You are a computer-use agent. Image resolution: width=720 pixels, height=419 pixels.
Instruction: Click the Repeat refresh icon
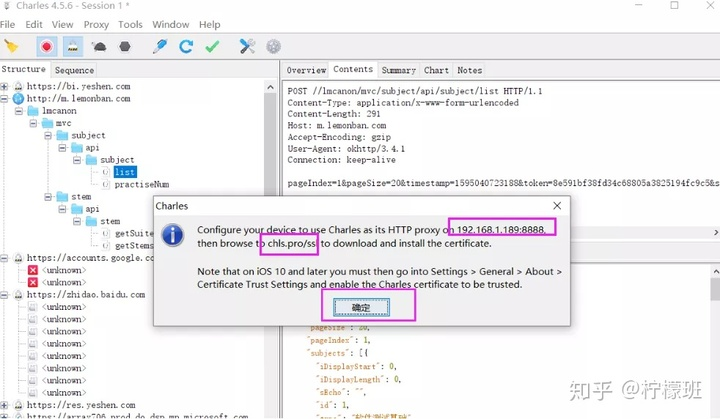coord(186,46)
